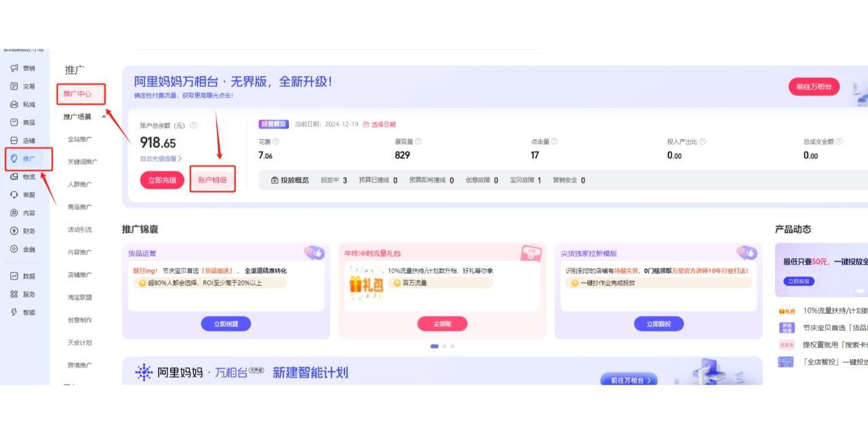Image resolution: width=868 pixels, height=434 pixels.
Task: Click the 预算已撞线 0 status count
Action: point(378,180)
